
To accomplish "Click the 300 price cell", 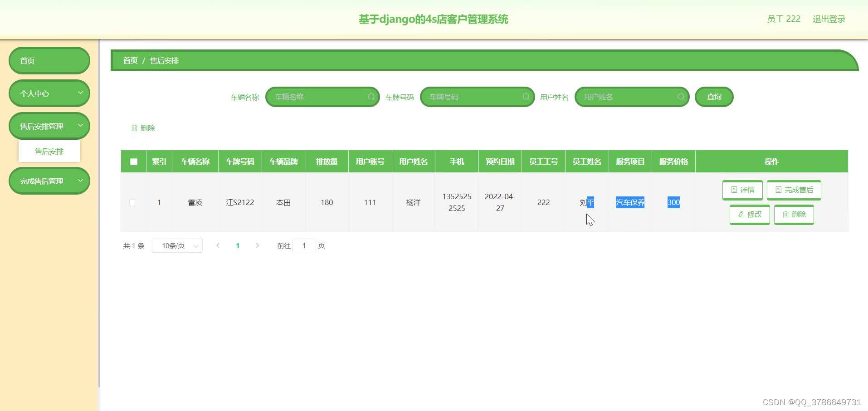I will [673, 202].
